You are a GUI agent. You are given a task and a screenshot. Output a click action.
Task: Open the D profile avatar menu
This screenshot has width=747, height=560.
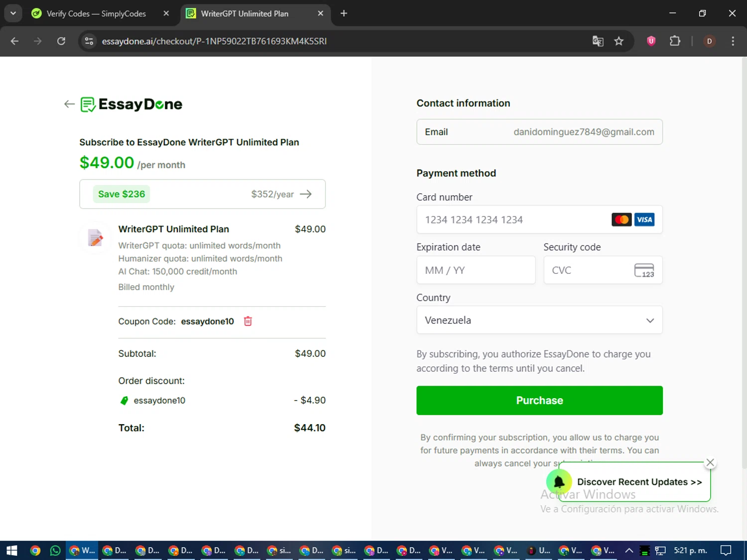click(709, 41)
